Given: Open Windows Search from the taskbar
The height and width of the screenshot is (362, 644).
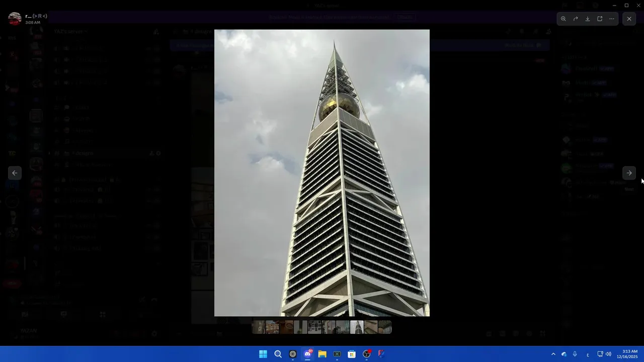Looking at the screenshot, I should click(x=278, y=354).
